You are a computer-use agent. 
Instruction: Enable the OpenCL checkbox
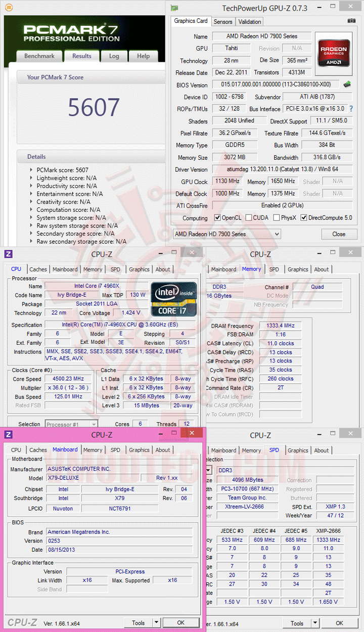coord(217,218)
